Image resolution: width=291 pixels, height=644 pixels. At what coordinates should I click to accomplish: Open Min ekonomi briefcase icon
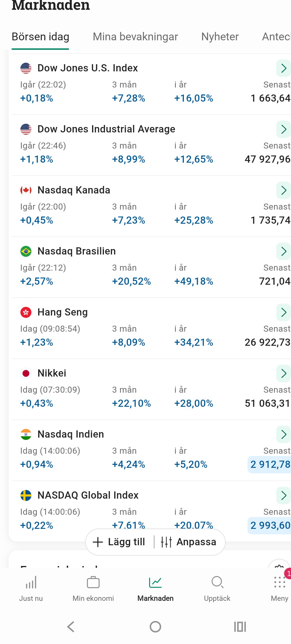click(93, 583)
